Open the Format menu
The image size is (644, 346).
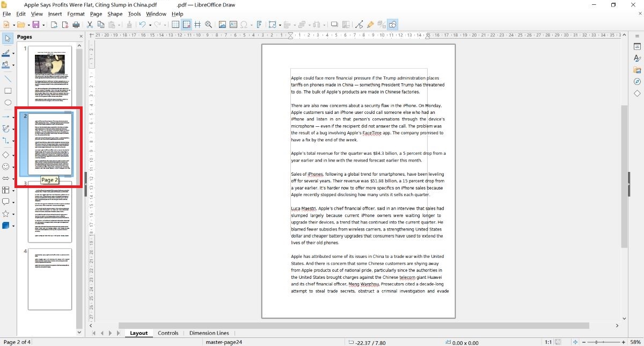pos(76,14)
